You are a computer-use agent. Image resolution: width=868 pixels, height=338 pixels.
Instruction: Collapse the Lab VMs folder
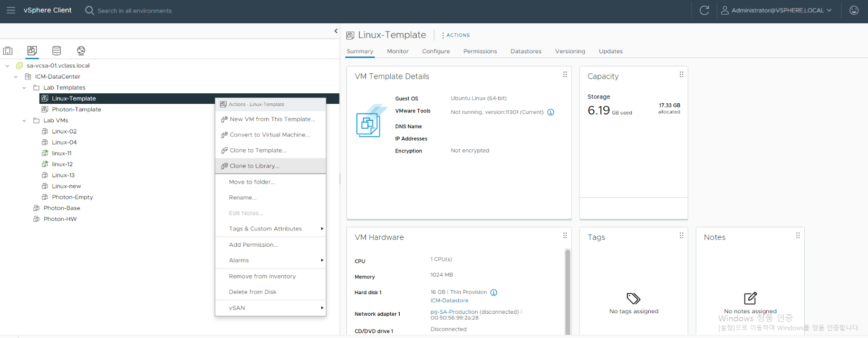[24, 121]
